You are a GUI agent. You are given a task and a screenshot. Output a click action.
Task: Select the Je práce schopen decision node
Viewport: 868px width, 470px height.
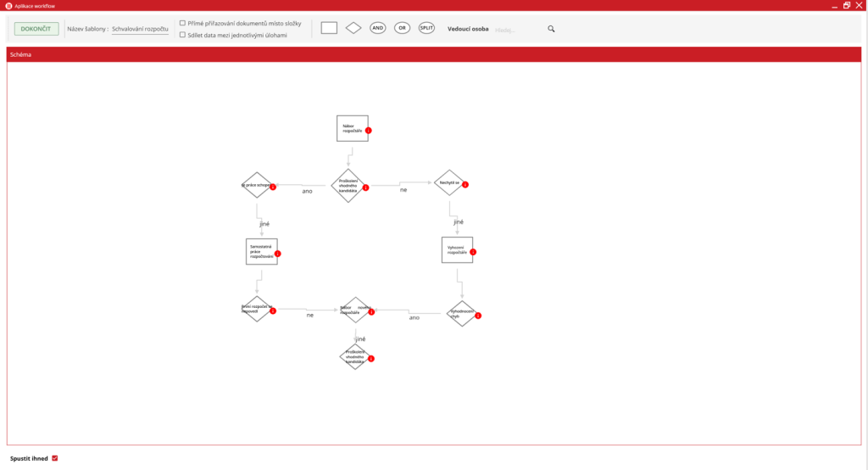(x=256, y=185)
